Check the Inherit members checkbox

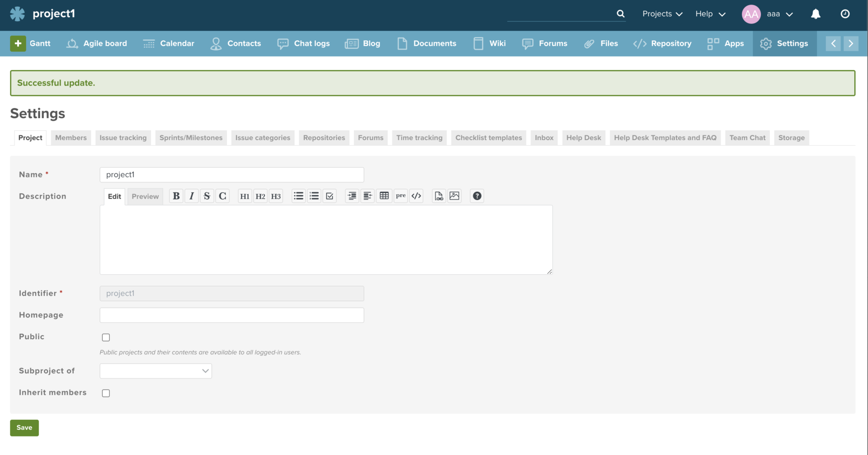[106, 393]
